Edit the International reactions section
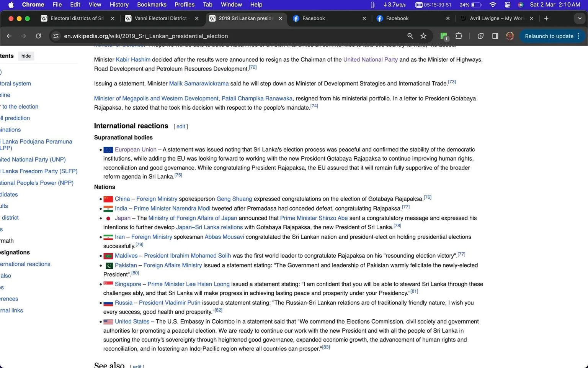Image resolution: width=588 pixels, height=368 pixels. tap(181, 127)
